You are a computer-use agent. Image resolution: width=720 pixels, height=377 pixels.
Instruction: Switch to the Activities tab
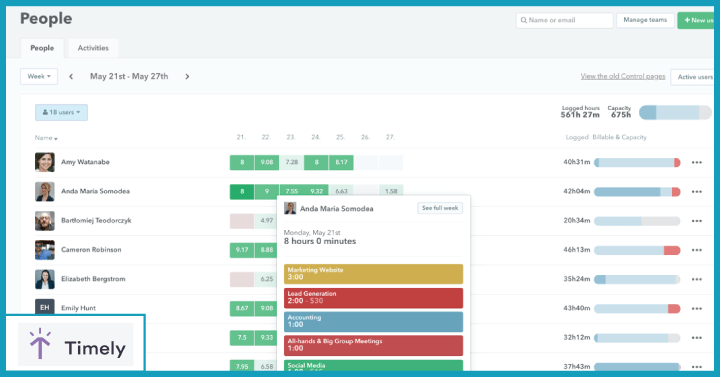coord(93,48)
